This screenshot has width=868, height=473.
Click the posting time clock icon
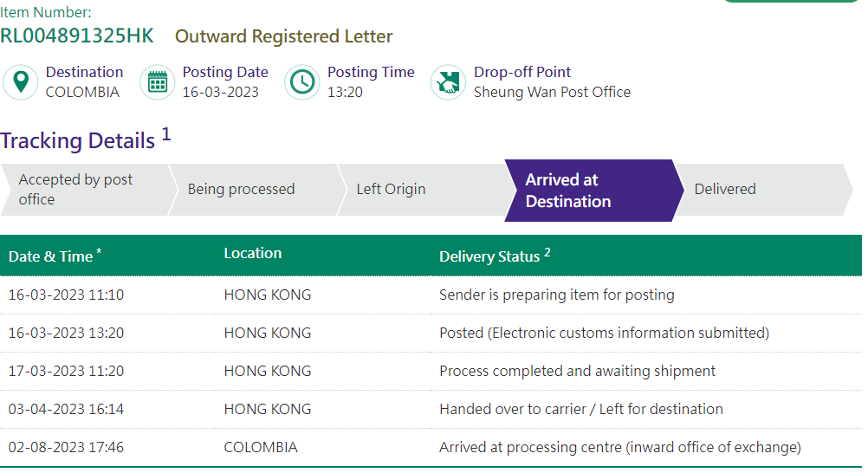pyautogui.click(x=302, y=82)
